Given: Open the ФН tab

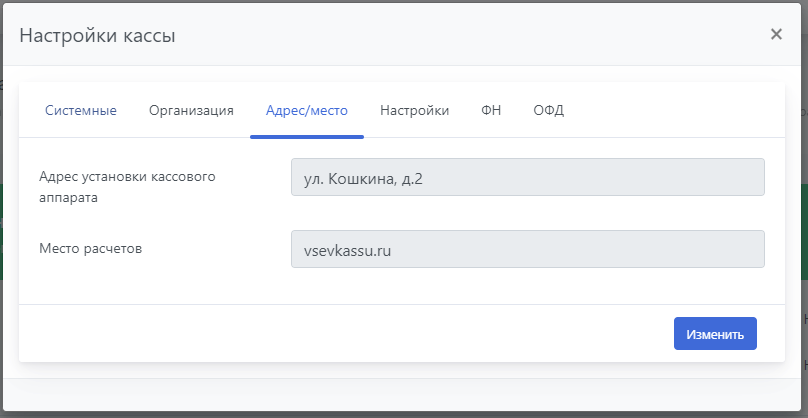Looking at the screenshot, I should coord(491,111).
